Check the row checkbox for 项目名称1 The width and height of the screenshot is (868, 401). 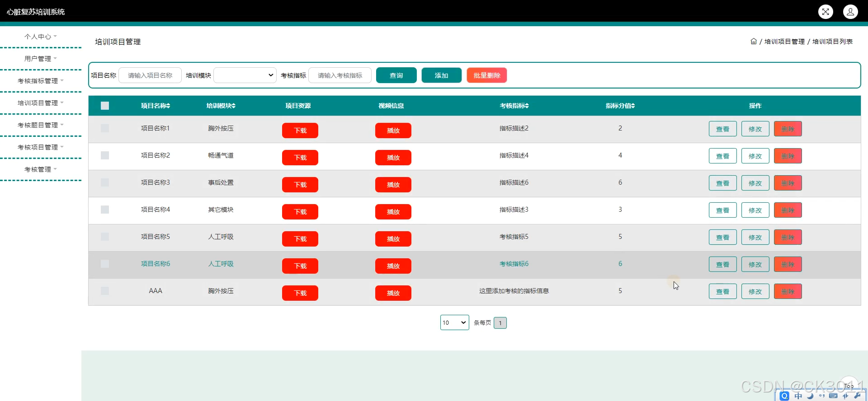pos(105,128)
